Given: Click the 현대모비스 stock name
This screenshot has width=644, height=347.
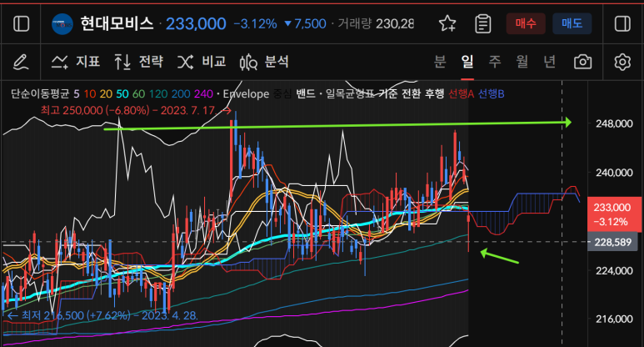Looking at the screenshot, I should (117, 24).
